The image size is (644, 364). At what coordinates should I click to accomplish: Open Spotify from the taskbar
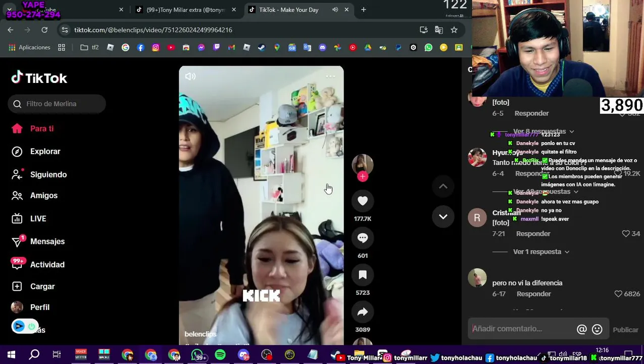click(220, 355)
